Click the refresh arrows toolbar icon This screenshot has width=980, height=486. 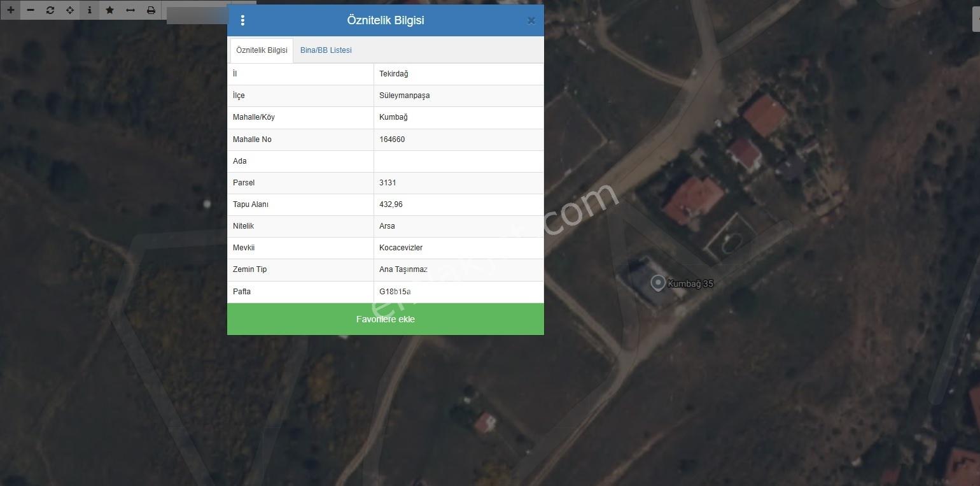pos(50,10)
